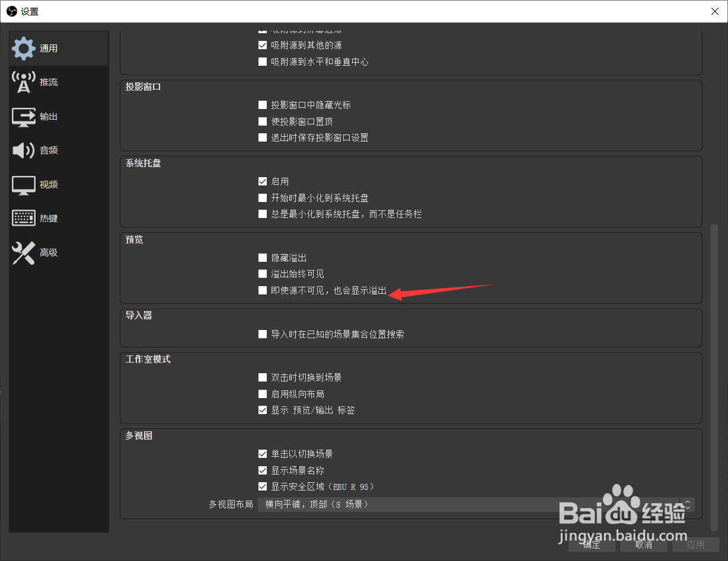The image size is (728, 561).
Task: Enable 导入时在已知的场景集合位置搜索
Action: click(x=263, y=334)
